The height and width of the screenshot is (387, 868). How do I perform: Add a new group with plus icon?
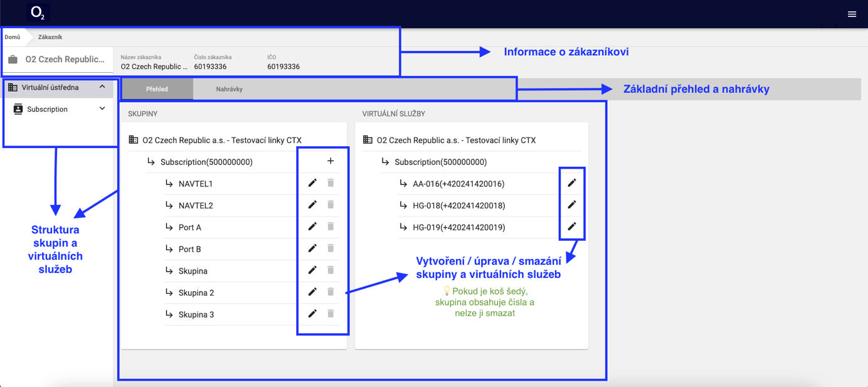(x=331, y=161)
